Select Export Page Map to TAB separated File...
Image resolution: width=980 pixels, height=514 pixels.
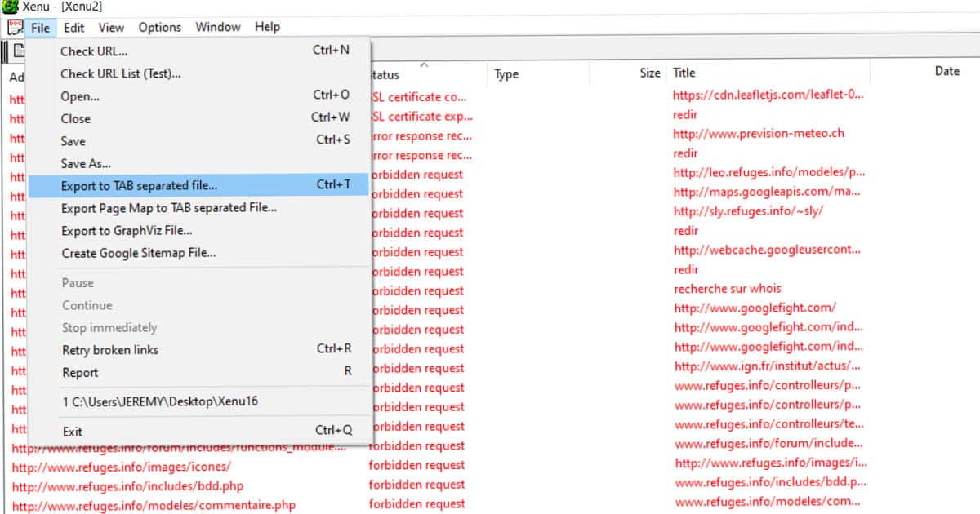pos(200,208)
